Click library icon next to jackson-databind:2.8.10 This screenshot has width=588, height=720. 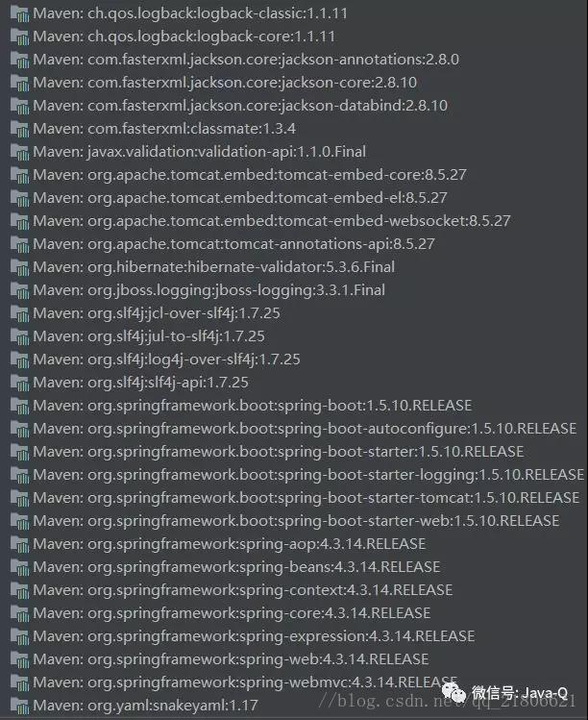coord(20,106)
